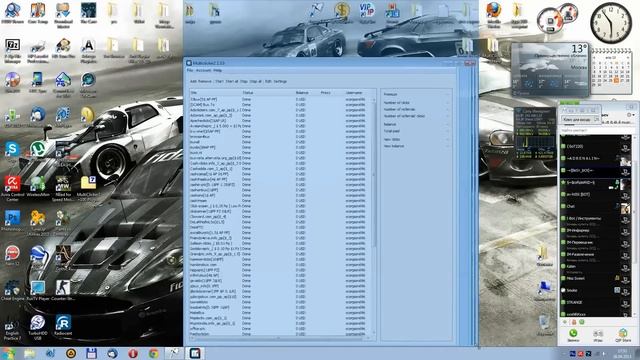The height and width of the screenshot is (360, 640).
Task: Click Remove in the MultiClicker toolbar
Action: pos(205,81)
